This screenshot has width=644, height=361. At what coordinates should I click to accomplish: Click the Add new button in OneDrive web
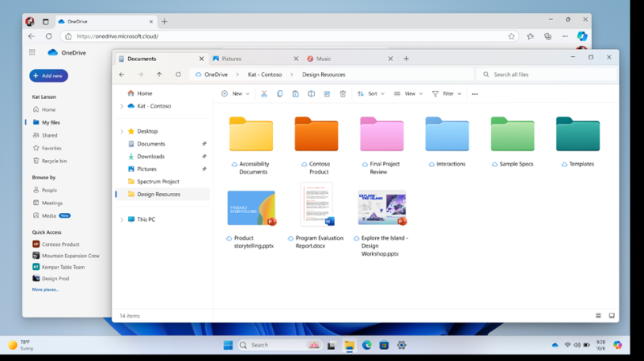48,76
